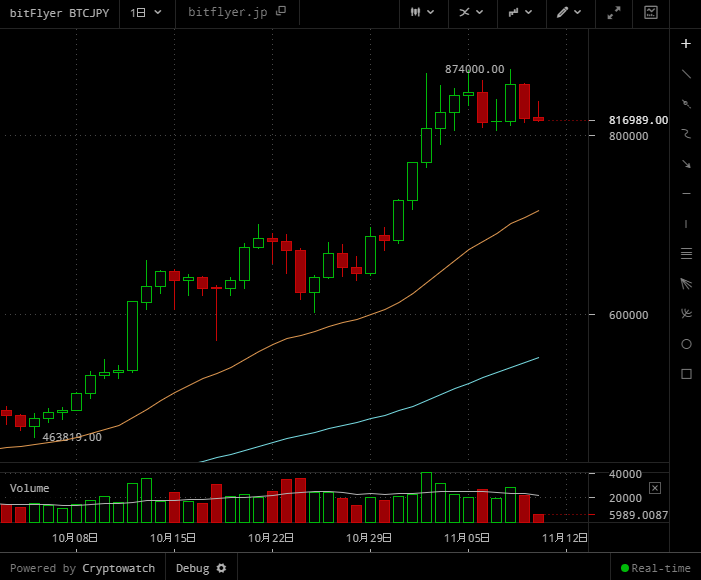Select the rectangle shape tool

(686, 373)
